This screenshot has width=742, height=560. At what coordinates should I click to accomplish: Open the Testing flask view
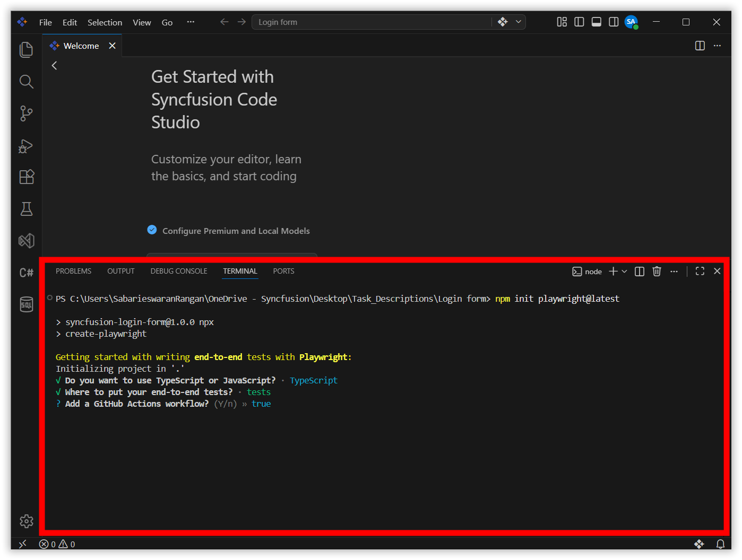(26, 209)
